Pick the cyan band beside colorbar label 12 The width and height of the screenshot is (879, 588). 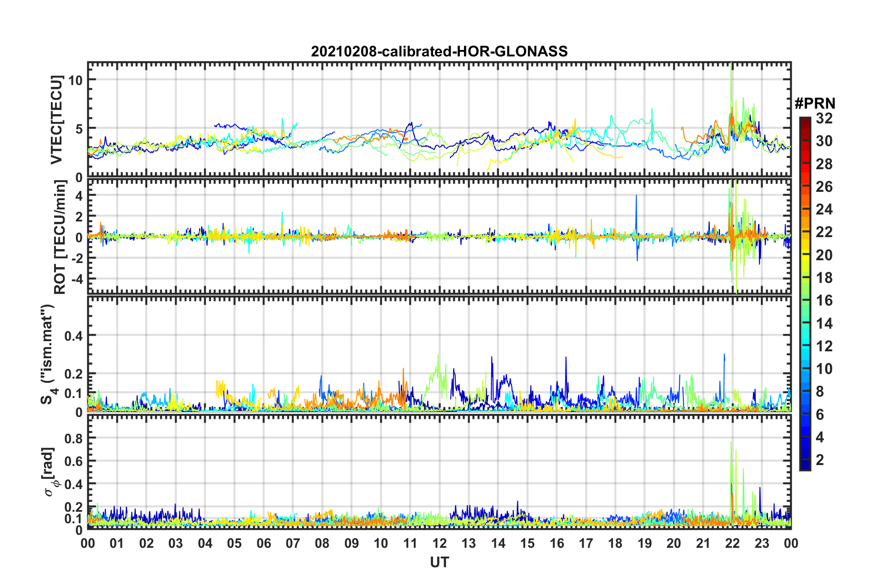coord(805,346)
